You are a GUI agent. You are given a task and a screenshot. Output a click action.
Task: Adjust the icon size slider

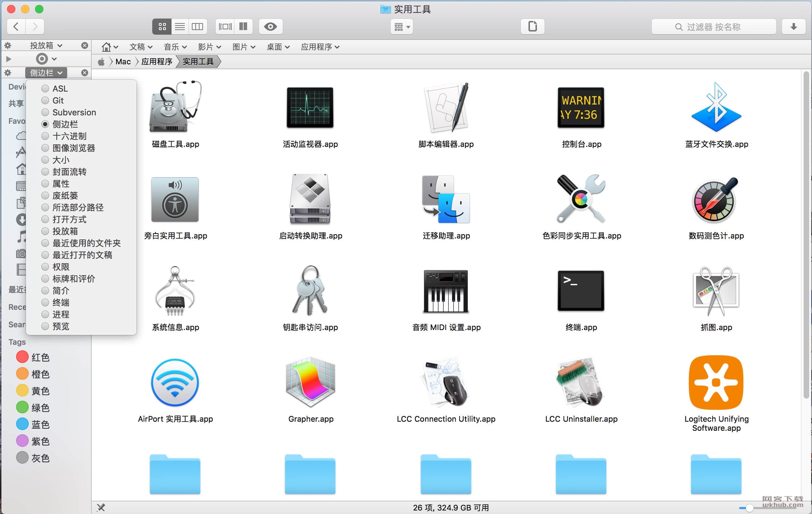coord(749,507)
